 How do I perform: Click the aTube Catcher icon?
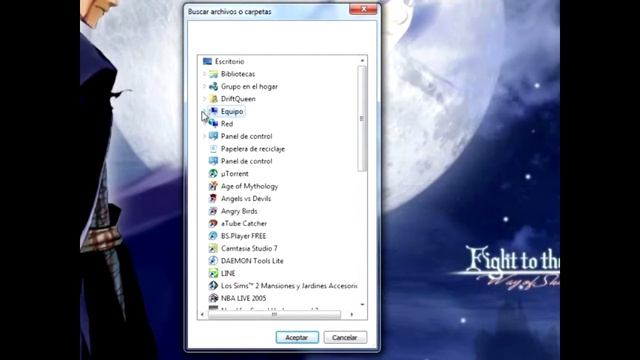click(x=213, y=223)
